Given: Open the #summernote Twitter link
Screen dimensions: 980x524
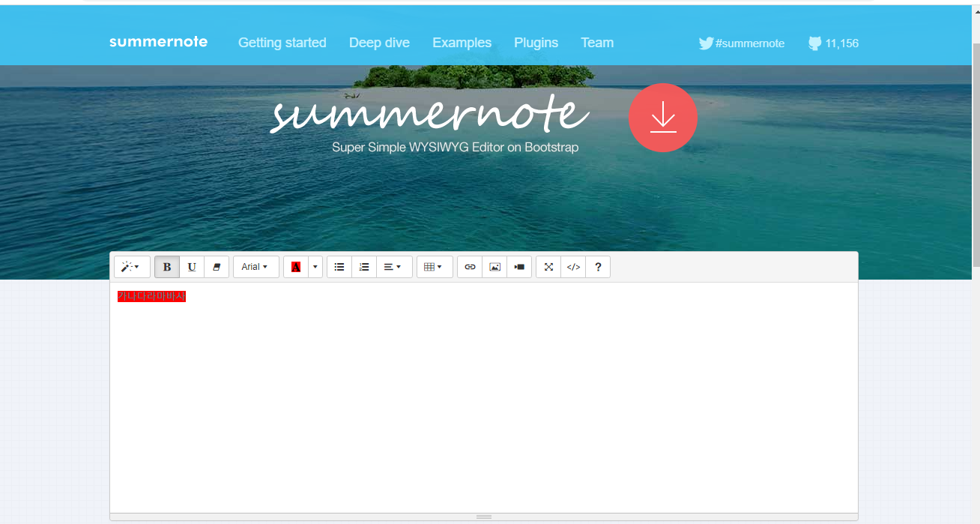Looking at the screenshot, I should point(742,43).
